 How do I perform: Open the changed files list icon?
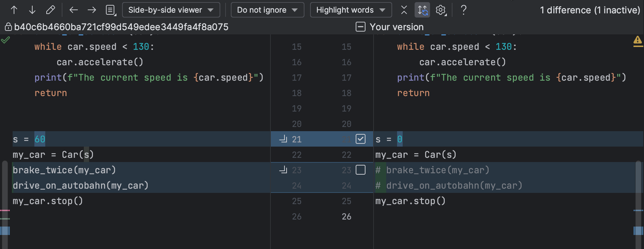(x=111, y=10)
